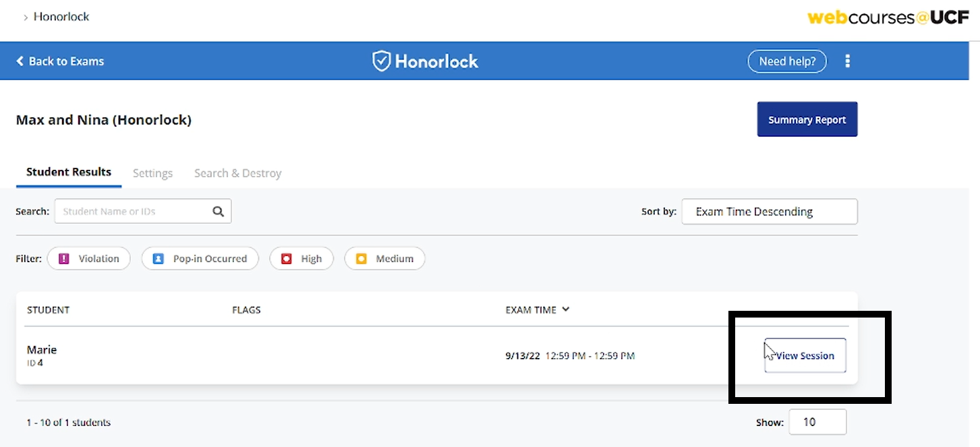Click the Honorlock breadcrumb link
The image size is (980, 447).
point(61,16)
